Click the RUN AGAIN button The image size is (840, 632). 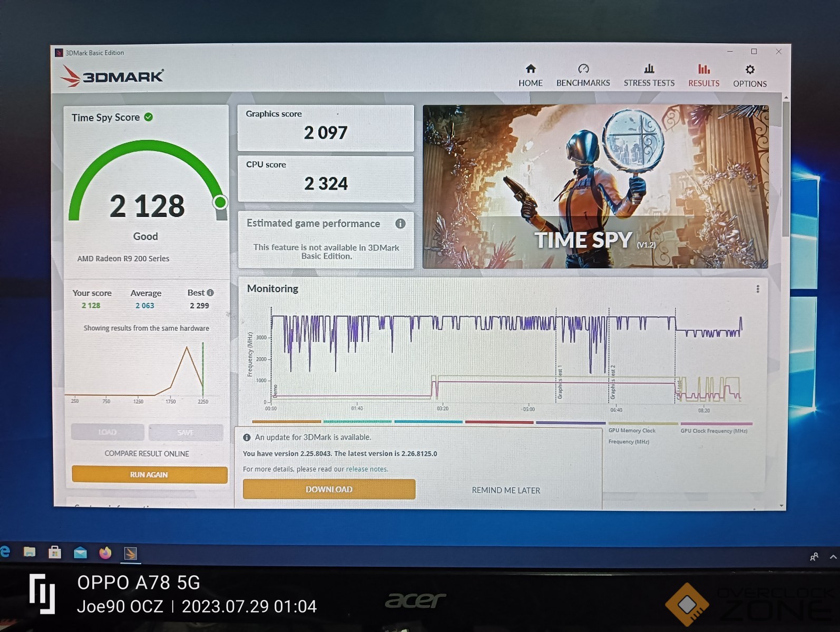[149, 475]
